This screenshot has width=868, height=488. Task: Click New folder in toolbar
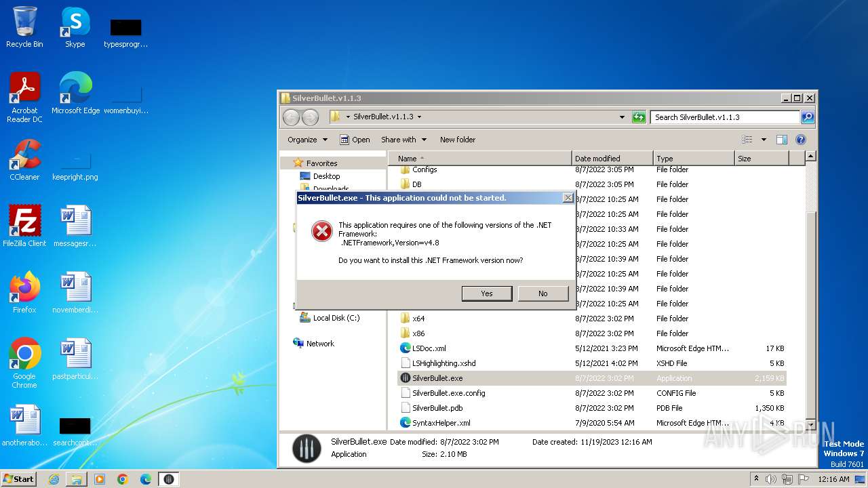tap(458, 140)
